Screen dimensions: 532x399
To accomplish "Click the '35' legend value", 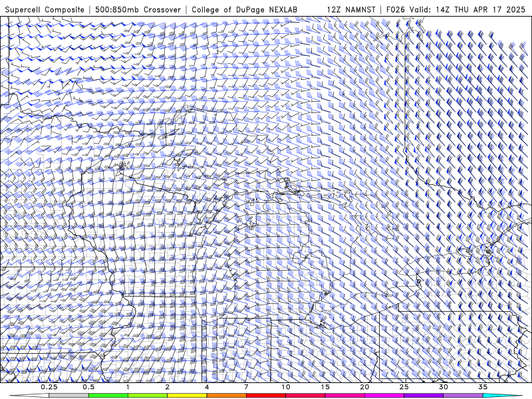I will 483,387.
